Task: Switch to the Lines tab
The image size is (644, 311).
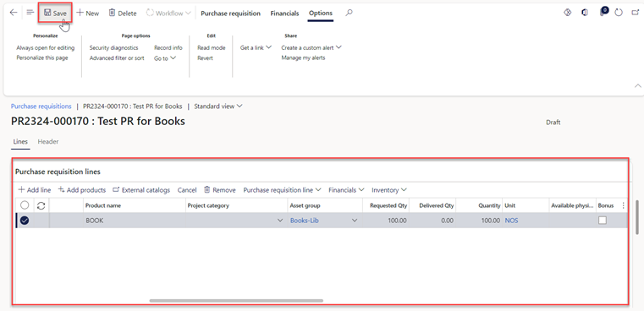Action: [x=20, y=141]
